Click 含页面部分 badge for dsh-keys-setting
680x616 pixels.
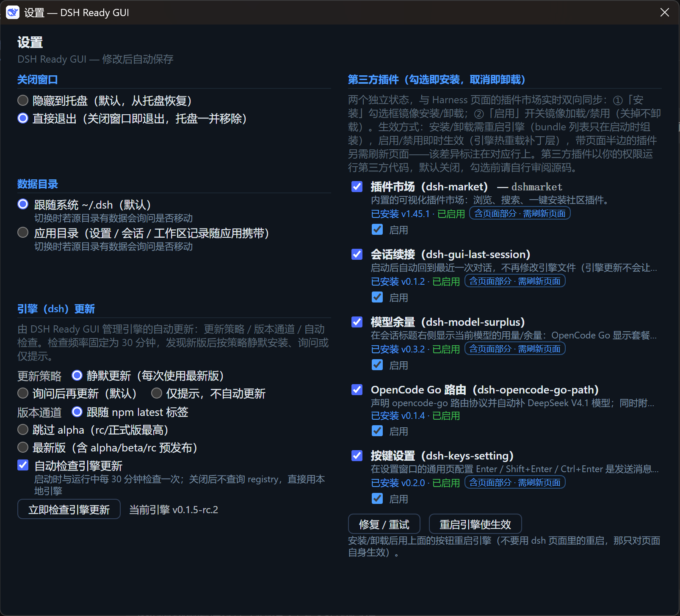click(x=515, y=483)
